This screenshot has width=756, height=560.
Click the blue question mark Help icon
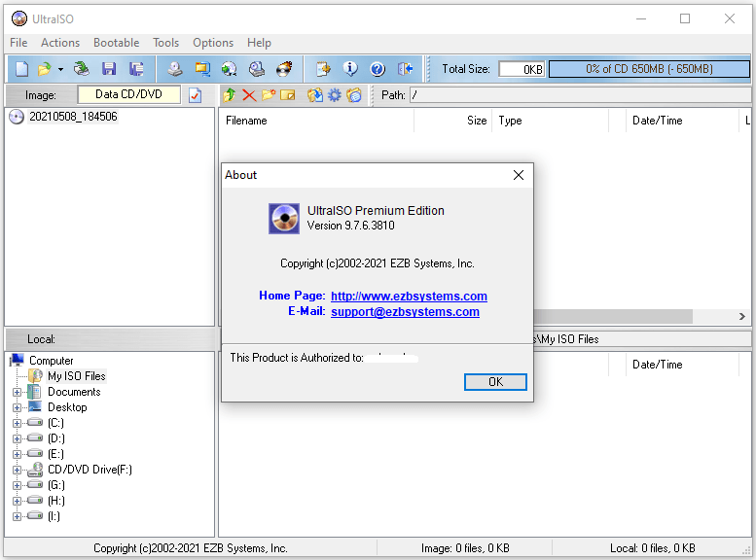coord(378,69)
